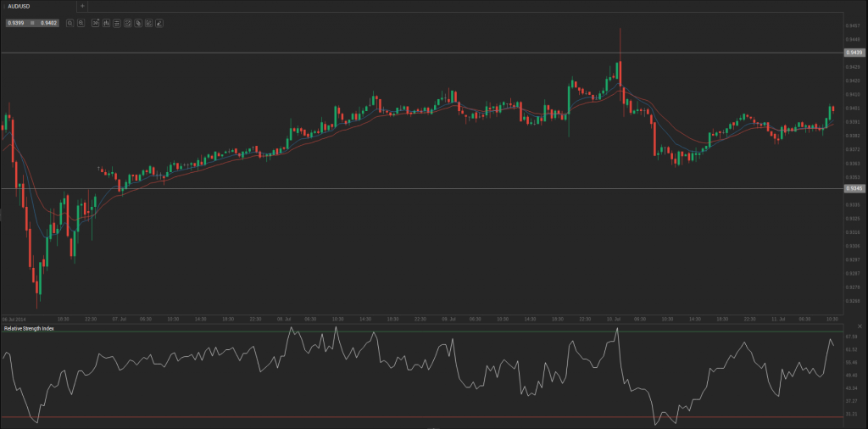Click the Relative Strength Index panel title
868x429 pixels.
pos(29,328)
